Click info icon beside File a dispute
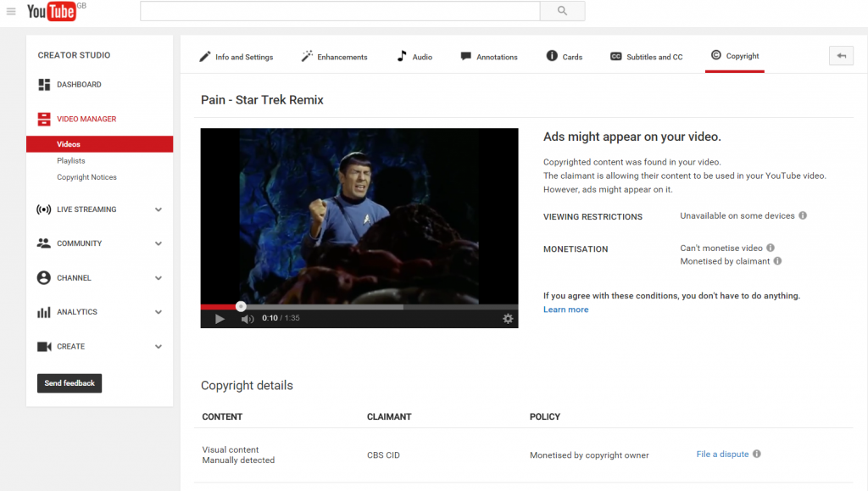Viewport: 868px width, 491px height. [757, 454]
